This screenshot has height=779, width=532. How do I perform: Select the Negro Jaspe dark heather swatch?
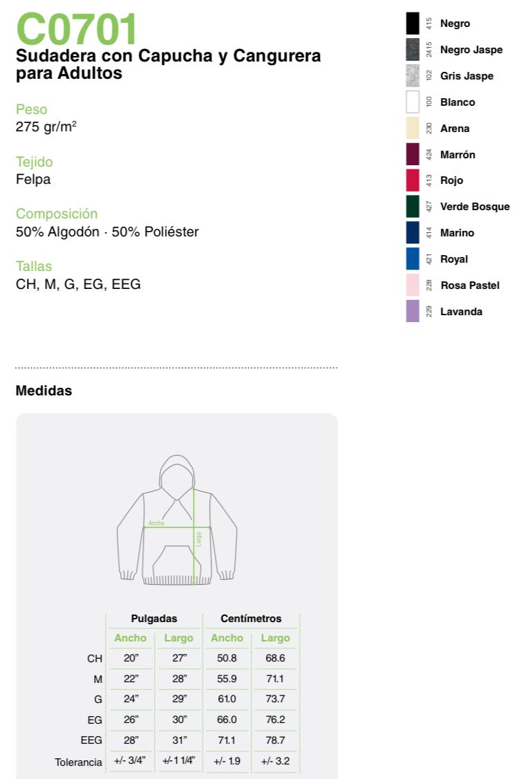[412, 50]
